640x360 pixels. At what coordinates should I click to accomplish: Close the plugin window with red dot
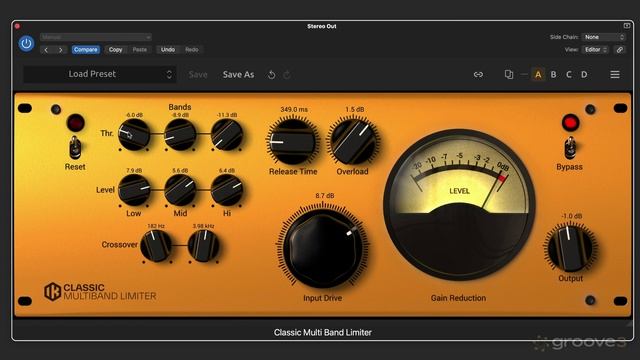[17, 26]
